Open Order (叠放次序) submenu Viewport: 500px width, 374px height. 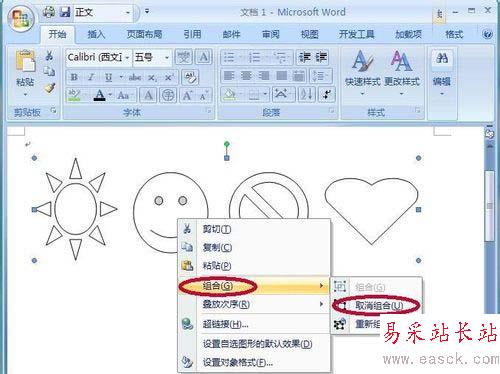254,304
